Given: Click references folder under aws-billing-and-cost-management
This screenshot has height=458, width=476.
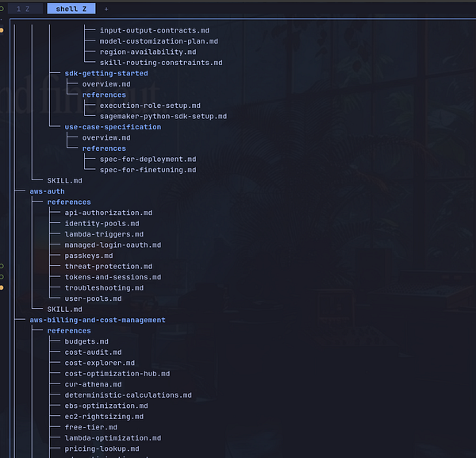Looking at the screenshot, I should pos(69,331).
